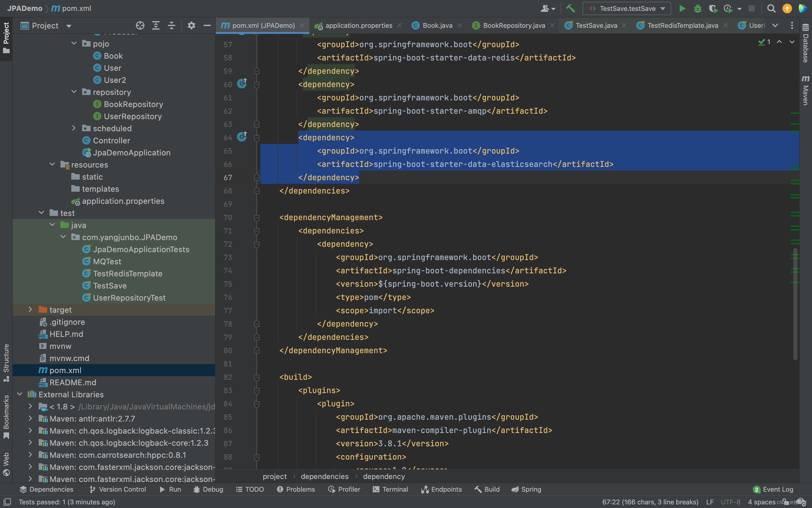Open the Structure side tool window

pyautogui.click(x=6, y=363)
